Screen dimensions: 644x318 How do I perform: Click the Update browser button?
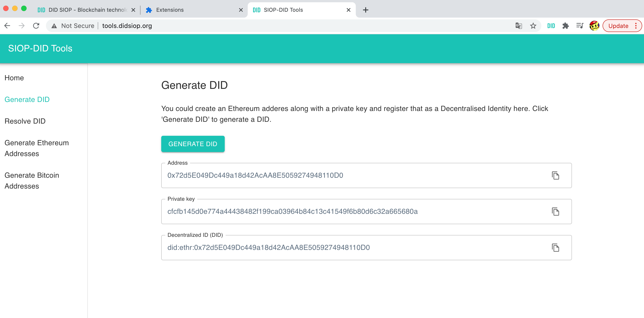tap(618, 26)
